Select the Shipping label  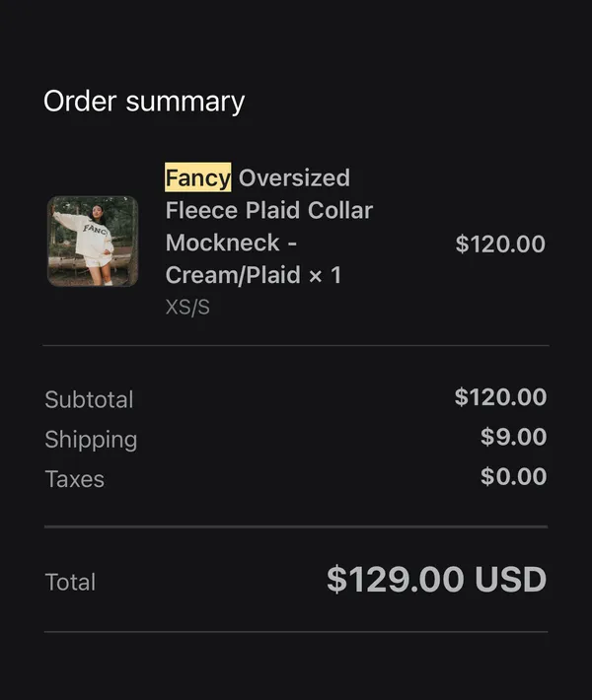(91, 440)
